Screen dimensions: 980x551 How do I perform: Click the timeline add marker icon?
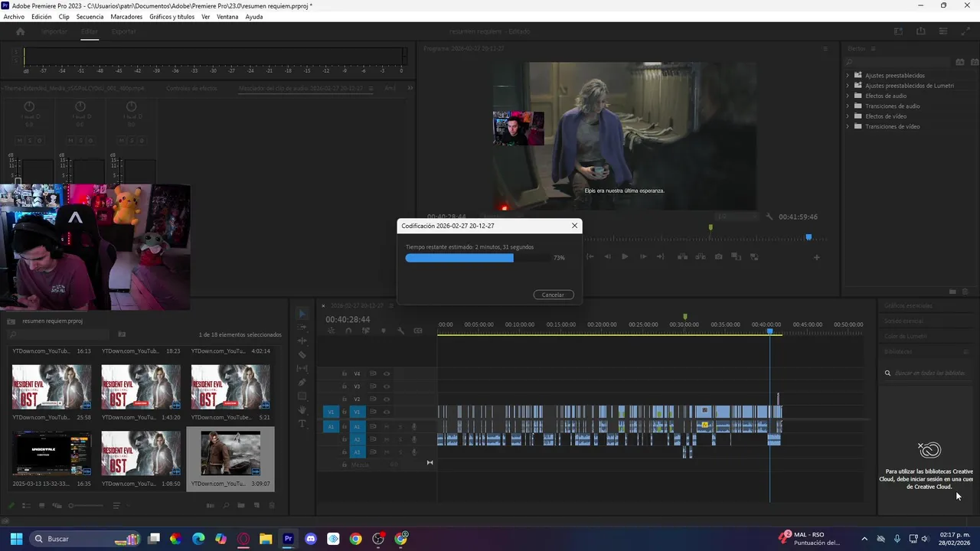click(383, 331)
